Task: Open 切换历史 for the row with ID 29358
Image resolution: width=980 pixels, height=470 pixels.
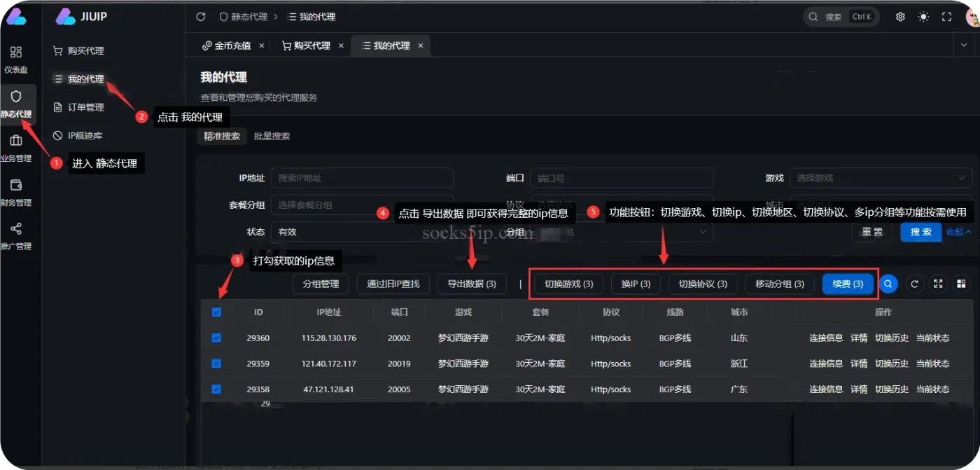Action: [892, 389]
